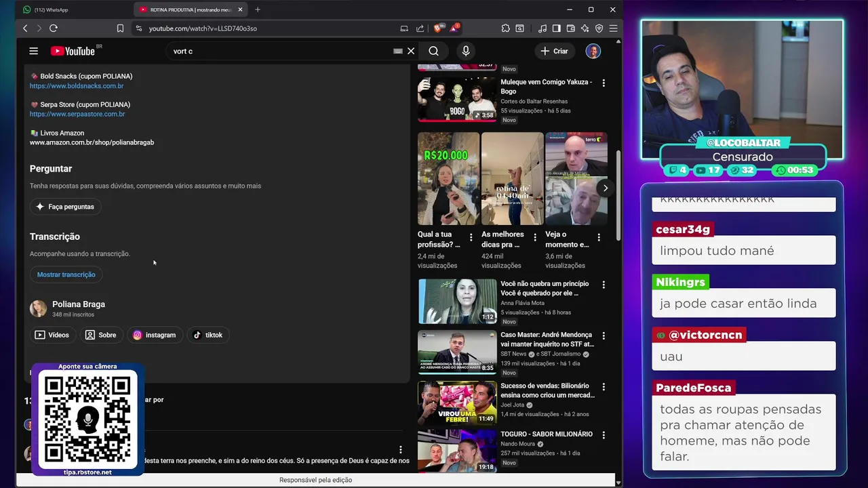The image size is (868, 488).
Task: Click the YouTube search field
Action: tap(281, 51)
